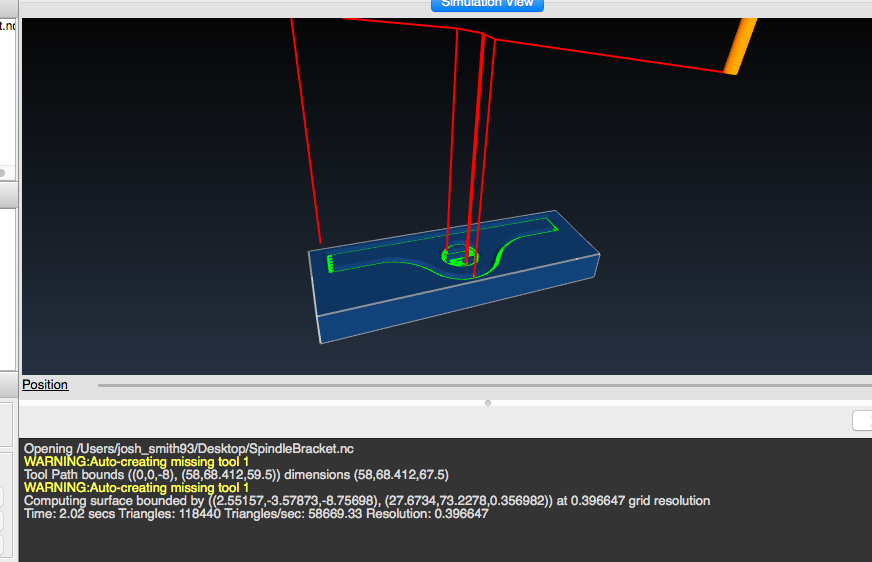Click the second yellow auto-creating tool warning
This screenshot has height=562, width=872.
click(136, 487)
